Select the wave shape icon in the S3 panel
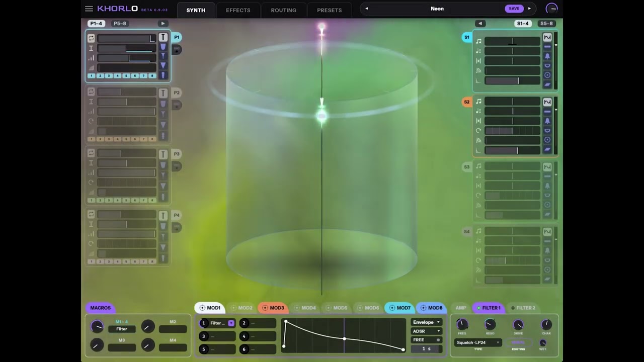The image size is (644, 362). [547, 167]
